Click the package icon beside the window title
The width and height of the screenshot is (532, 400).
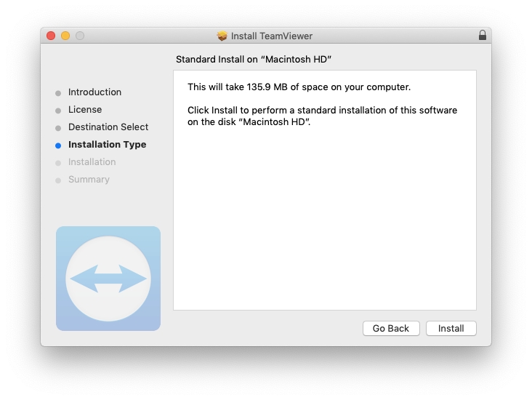[x=222, y=36]
